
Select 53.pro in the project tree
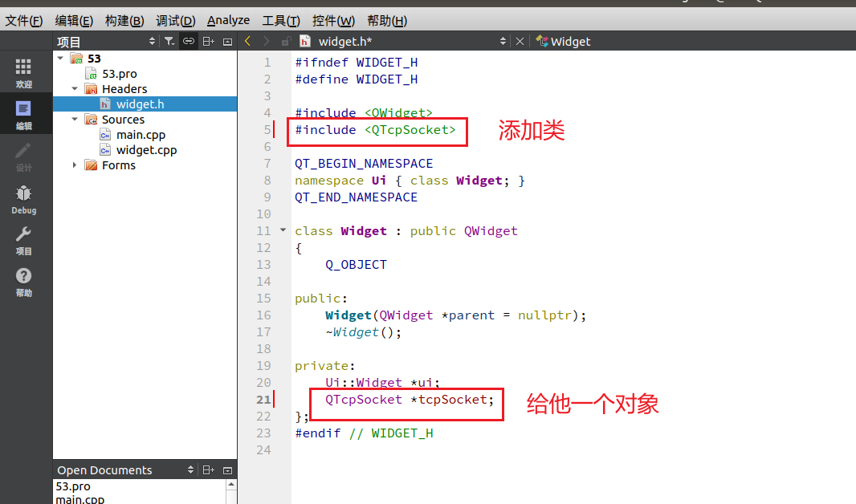pos(120,74)
